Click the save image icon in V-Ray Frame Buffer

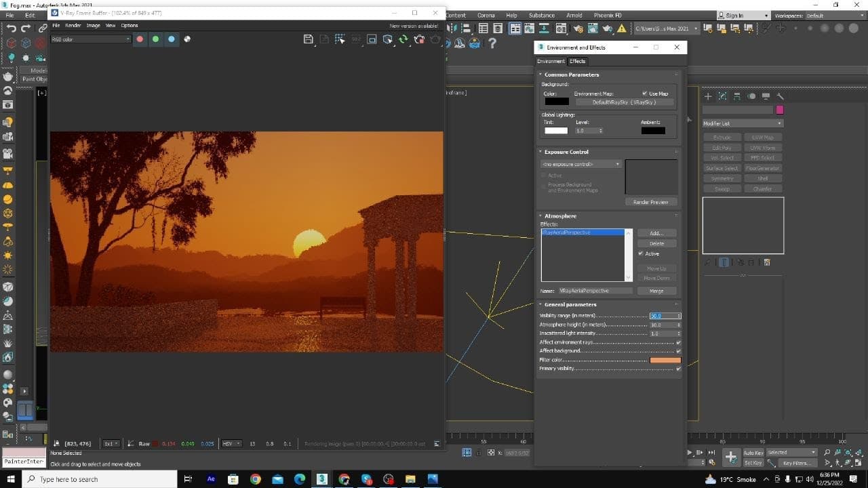(308, 39)
